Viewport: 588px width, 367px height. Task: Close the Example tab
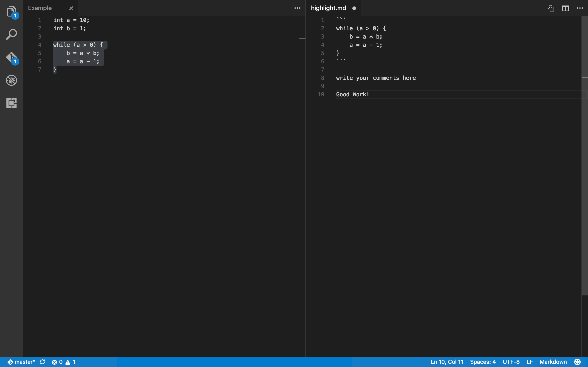[71, 8]
